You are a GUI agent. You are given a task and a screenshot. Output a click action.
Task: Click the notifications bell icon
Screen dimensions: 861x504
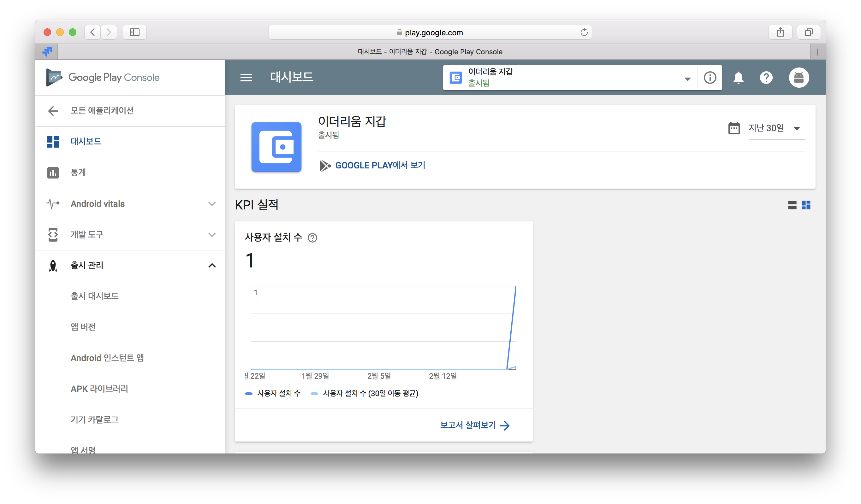738,78
